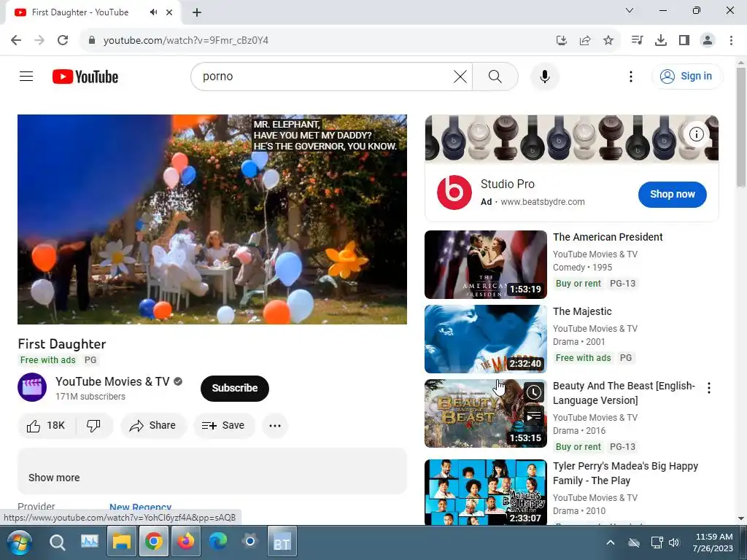Reload the current page
Screen dimensions: 747x560
[x=63, y=40]
